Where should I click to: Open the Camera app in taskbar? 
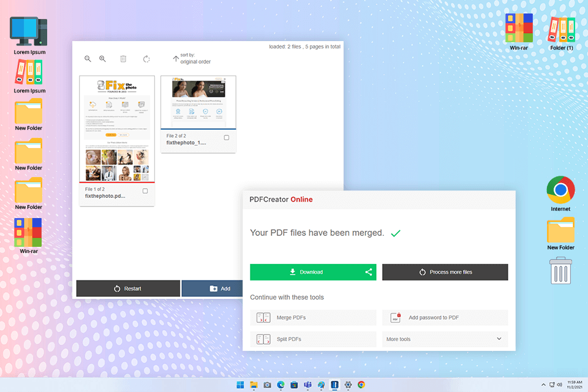(267, 385)
